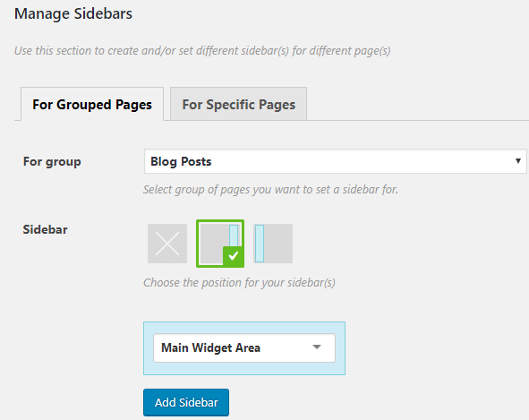Screen dimensions: 529x420
Task: Click the For group field label
Action: coord(52,162)
